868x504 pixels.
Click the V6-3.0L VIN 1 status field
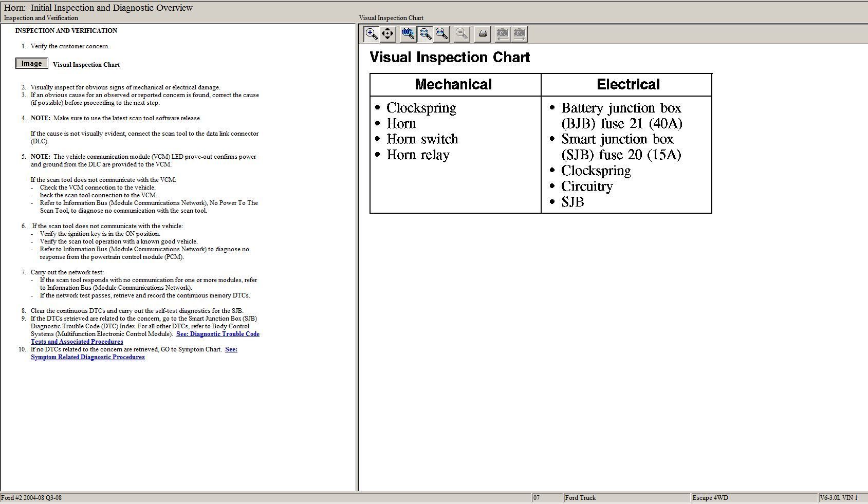[x=838, y=498]
